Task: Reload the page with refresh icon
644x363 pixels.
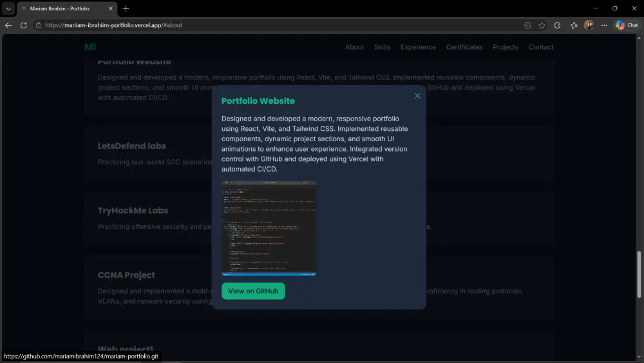Action: coord(23,25)
